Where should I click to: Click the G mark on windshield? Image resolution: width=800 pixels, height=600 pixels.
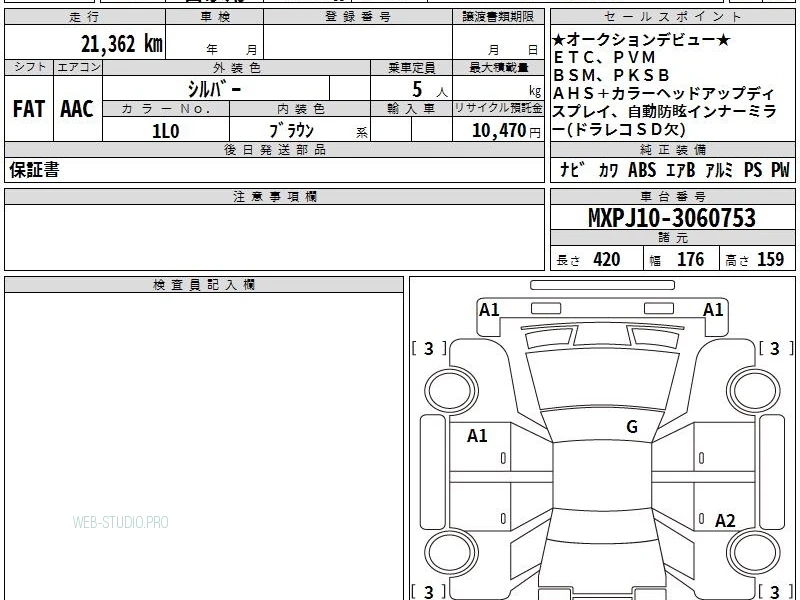point(632,427)
